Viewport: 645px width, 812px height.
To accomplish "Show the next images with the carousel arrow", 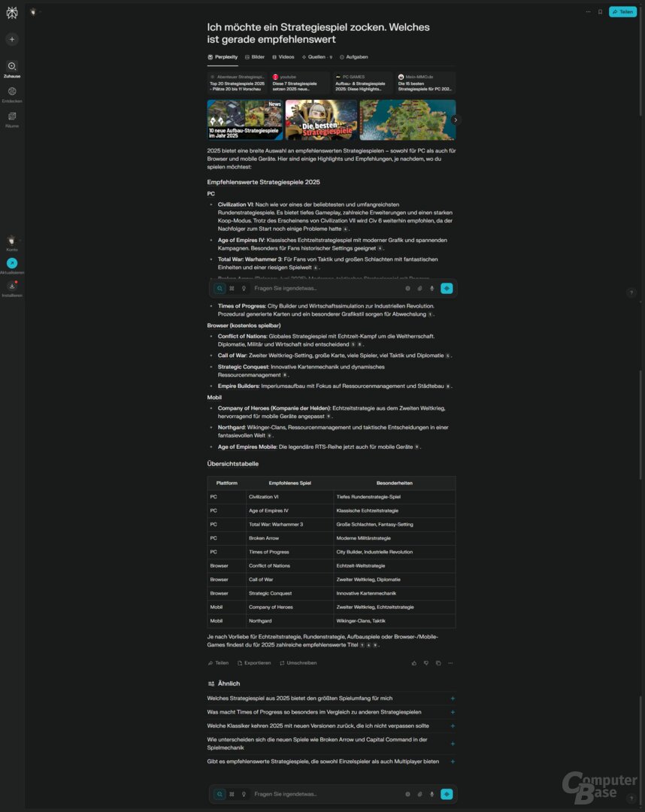I will pyautogui.click(x=455, y=120).
